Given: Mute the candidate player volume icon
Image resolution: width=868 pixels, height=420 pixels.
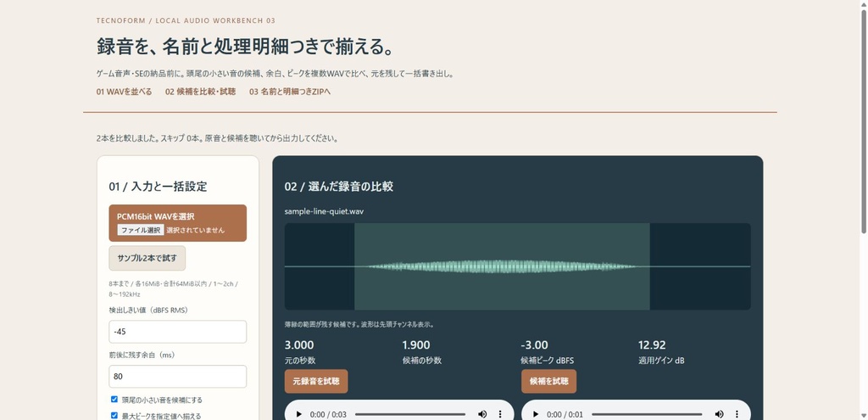Looking at the screenshot, I should coord(719,414).
